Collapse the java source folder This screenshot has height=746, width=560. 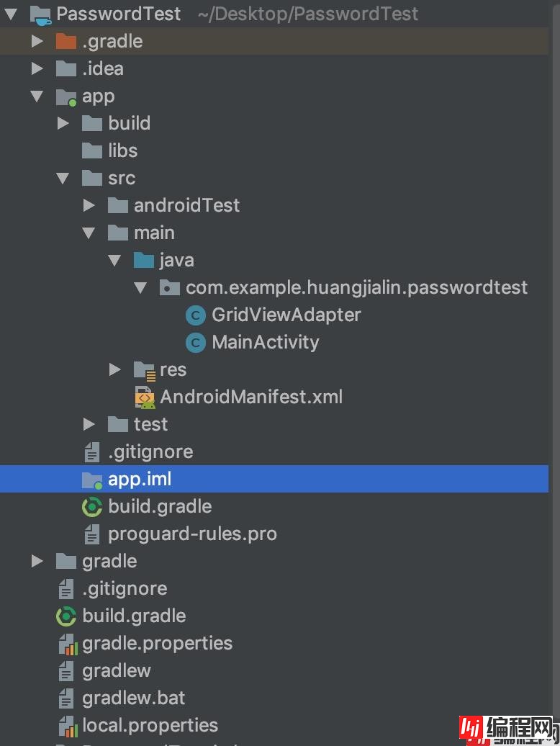pos(115,261)
